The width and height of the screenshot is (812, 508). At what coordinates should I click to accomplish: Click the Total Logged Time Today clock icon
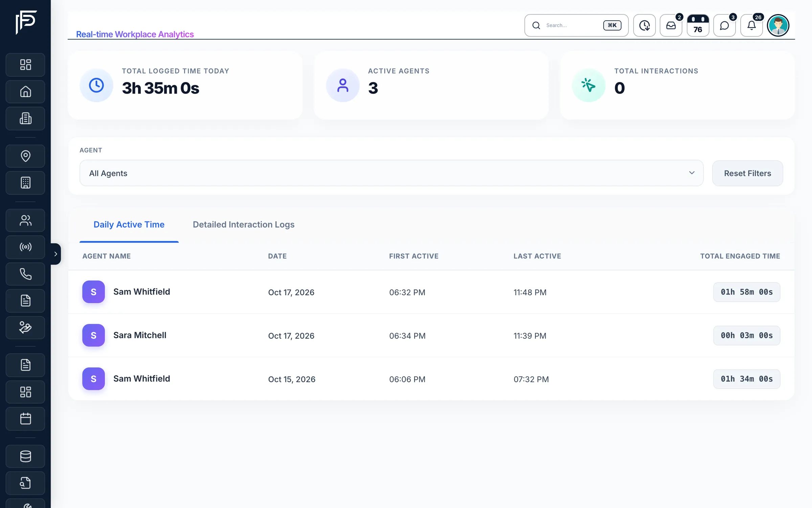pos(96,85)
